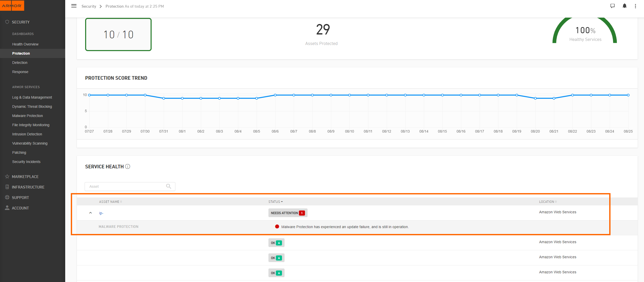
Task: Click OK badge in first OK row
Action: (276, 243)
